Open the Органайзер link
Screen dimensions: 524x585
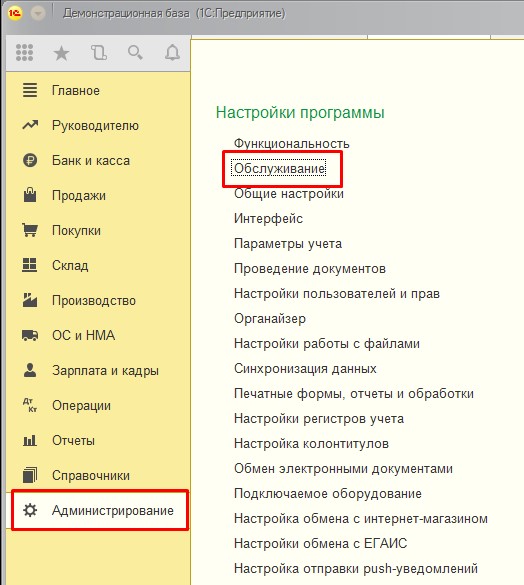pos(270,319)
